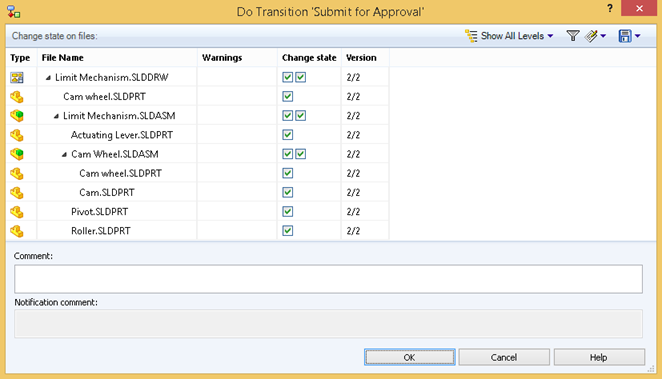Collapse the Limit Mechanism.SLDDRW tree node

48,78
